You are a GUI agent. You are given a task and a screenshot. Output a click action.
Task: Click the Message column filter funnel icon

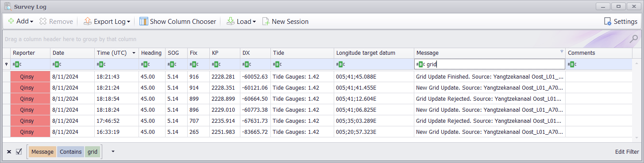(562, 52)
